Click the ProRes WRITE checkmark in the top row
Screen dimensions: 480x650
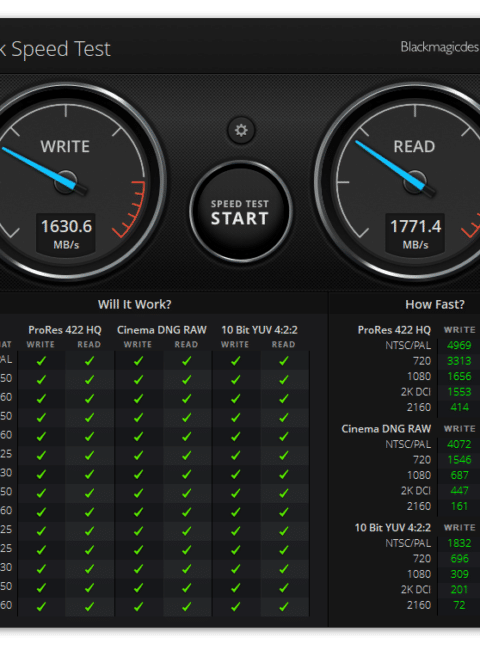click(41, 361)
